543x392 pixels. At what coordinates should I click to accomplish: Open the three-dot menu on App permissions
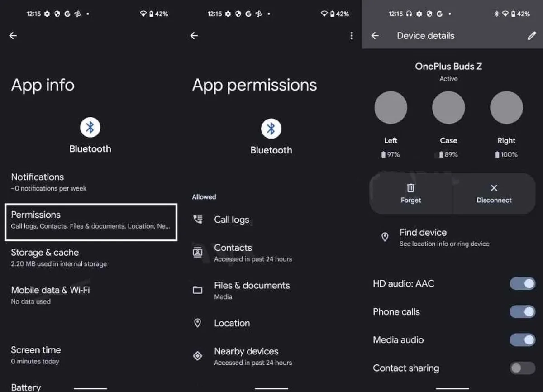pos(352,36)
